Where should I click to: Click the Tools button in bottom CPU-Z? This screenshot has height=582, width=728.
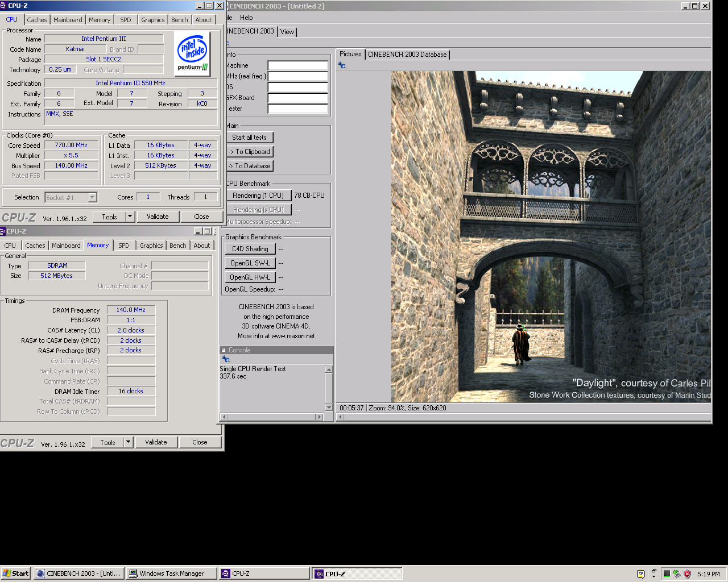107,442
